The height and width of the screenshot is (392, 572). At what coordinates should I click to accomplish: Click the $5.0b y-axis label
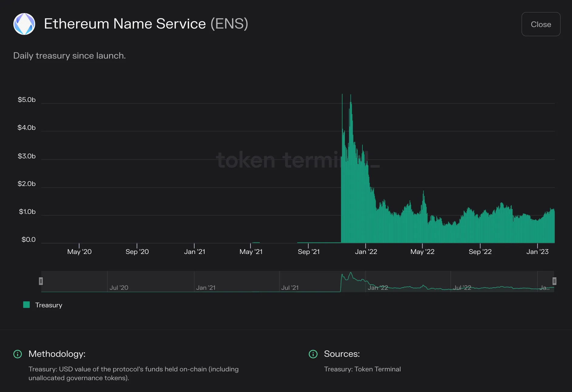27,100
